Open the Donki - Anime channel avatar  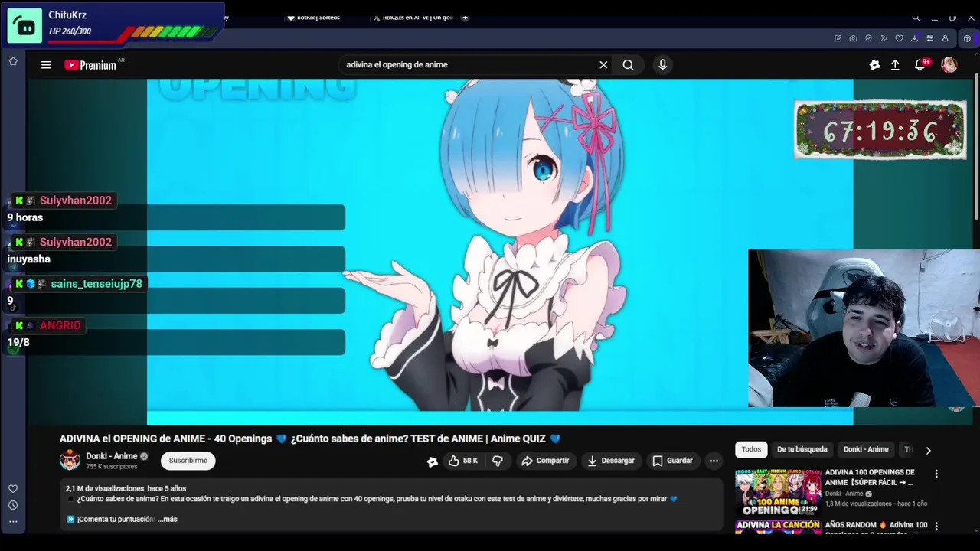70,460
